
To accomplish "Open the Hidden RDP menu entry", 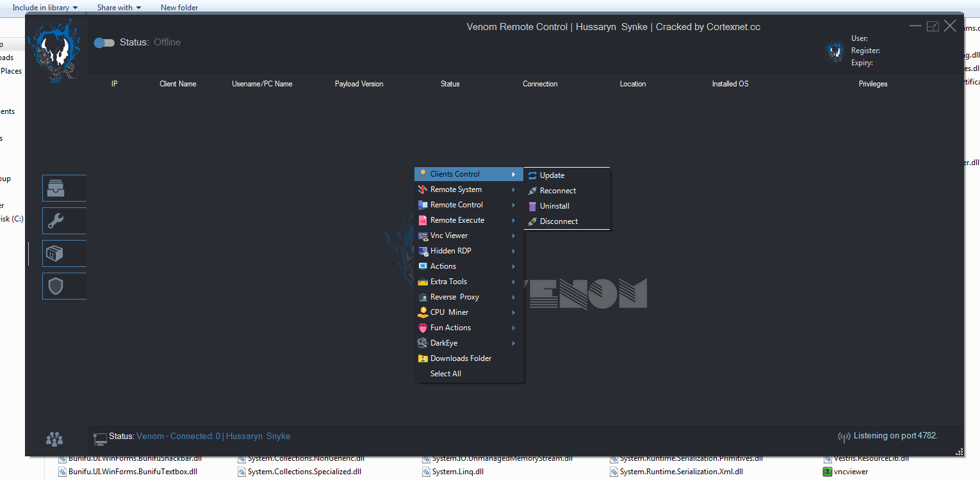I will pos(468,250).
